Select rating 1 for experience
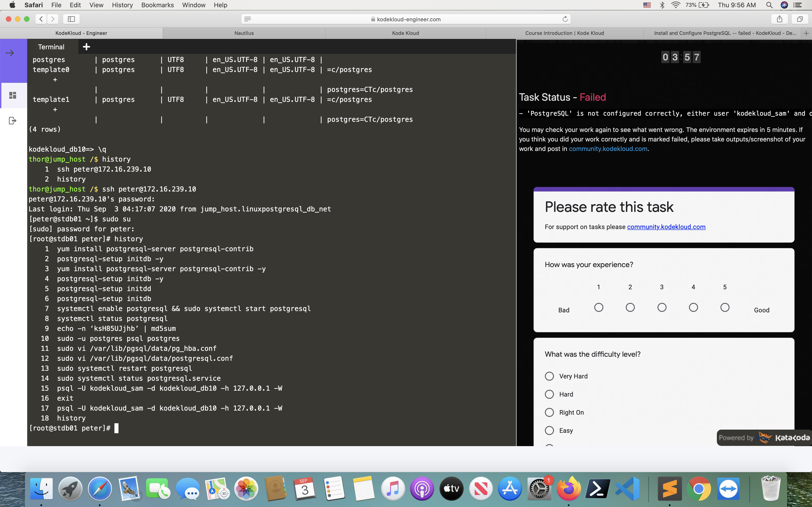 click(599, 307)
